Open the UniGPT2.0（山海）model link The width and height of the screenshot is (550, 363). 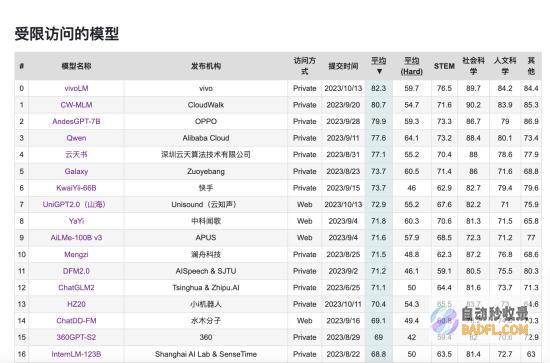[74, 204]
